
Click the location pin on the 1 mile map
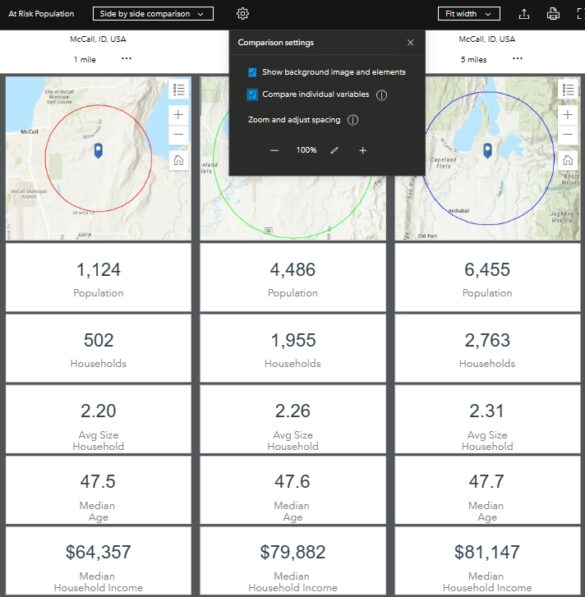(98, 151)
